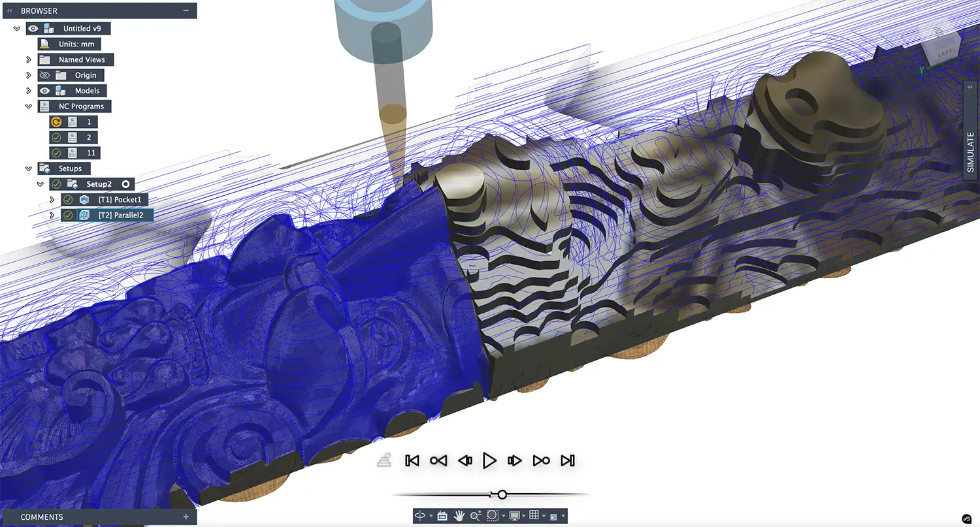Select Units: mm item
The image size is (980, 527).
(69, 44)
